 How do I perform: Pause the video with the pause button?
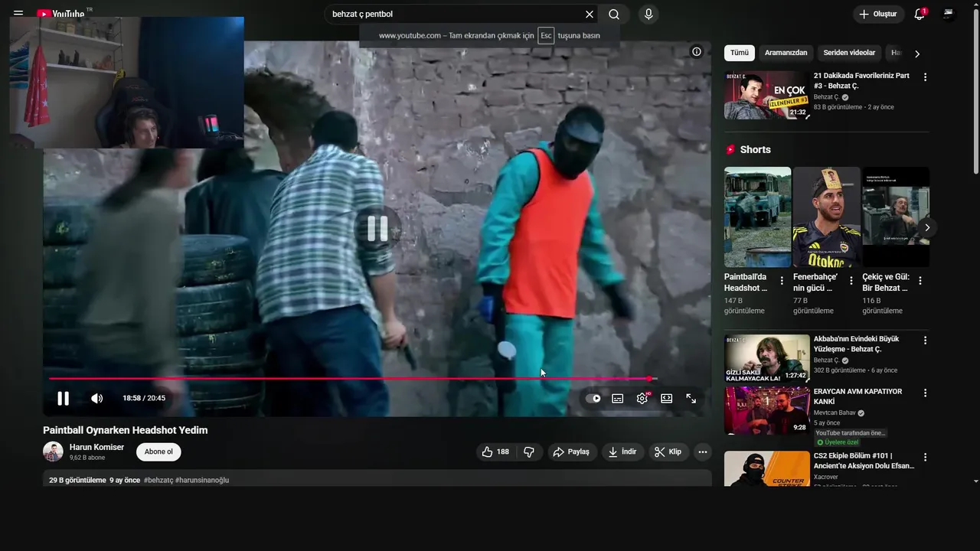(x=64, y=398)
